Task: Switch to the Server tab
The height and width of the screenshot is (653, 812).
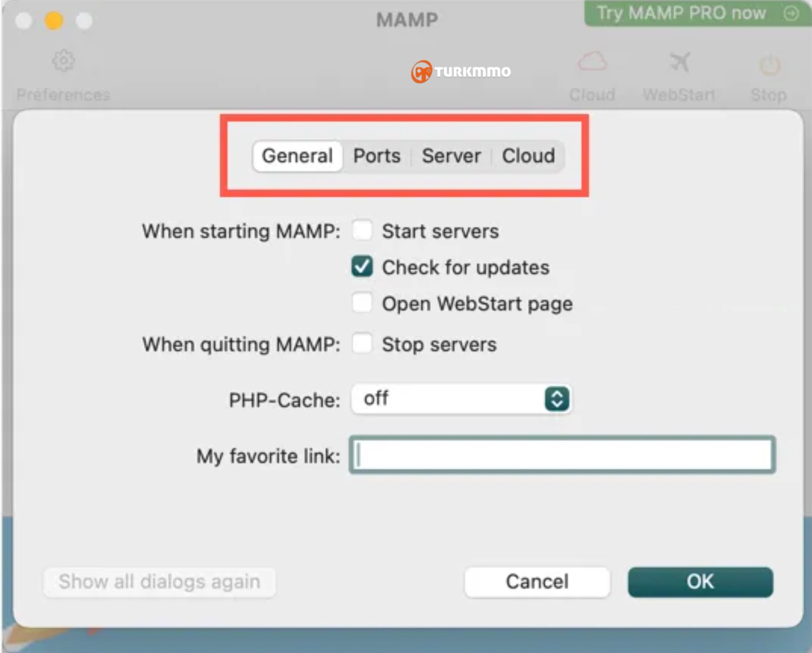Action: [451, 156]
